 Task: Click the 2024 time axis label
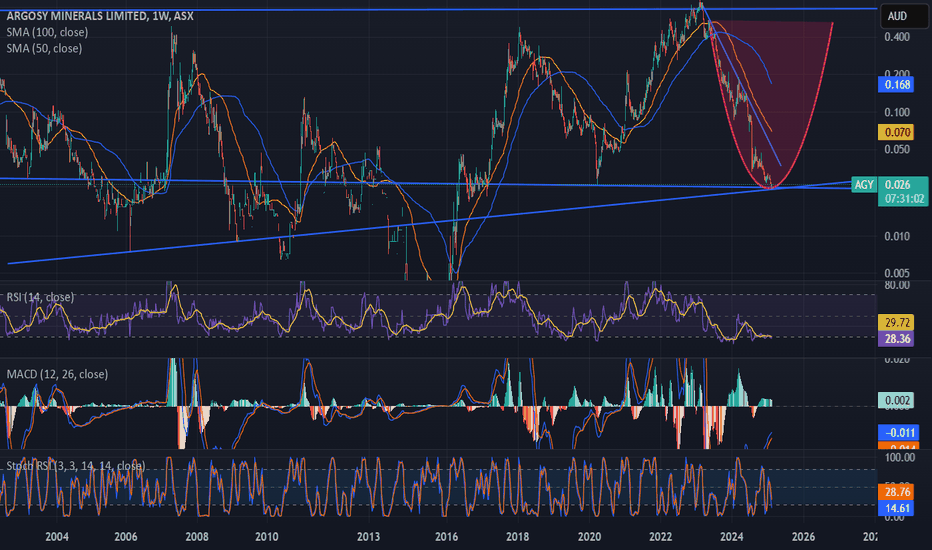(732, 536)
